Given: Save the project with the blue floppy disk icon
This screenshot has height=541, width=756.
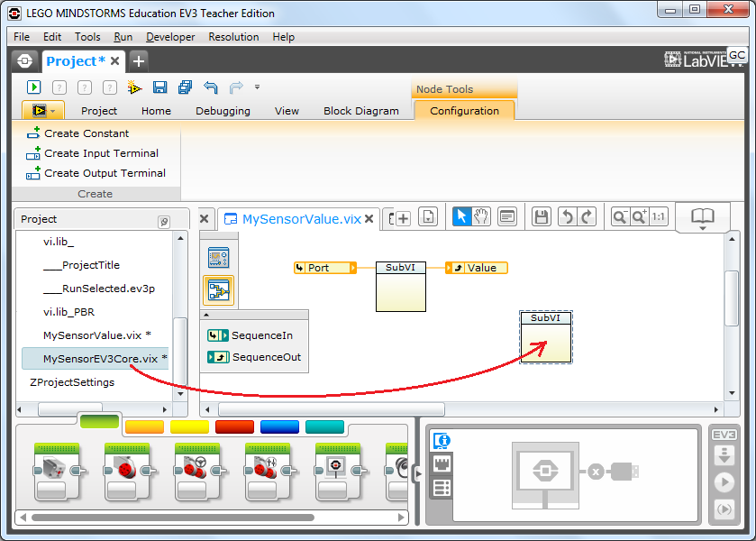Looking at the screenshot, I should coord(159,87).
